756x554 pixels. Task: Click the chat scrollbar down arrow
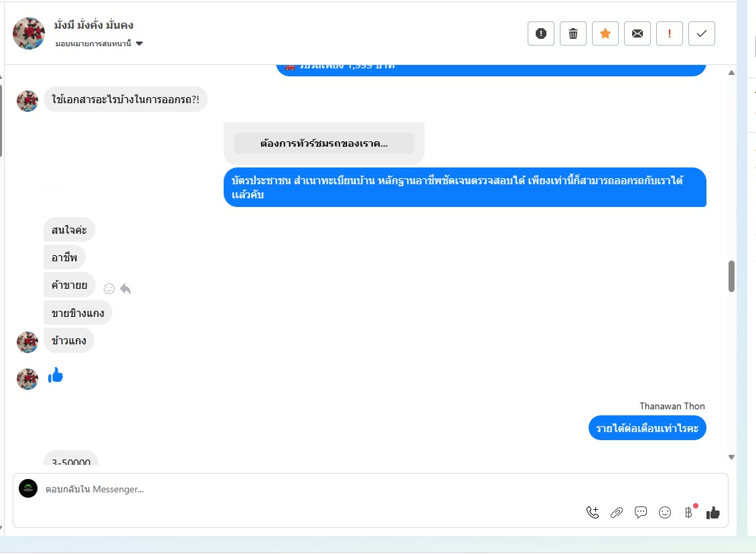pos(731,457)
